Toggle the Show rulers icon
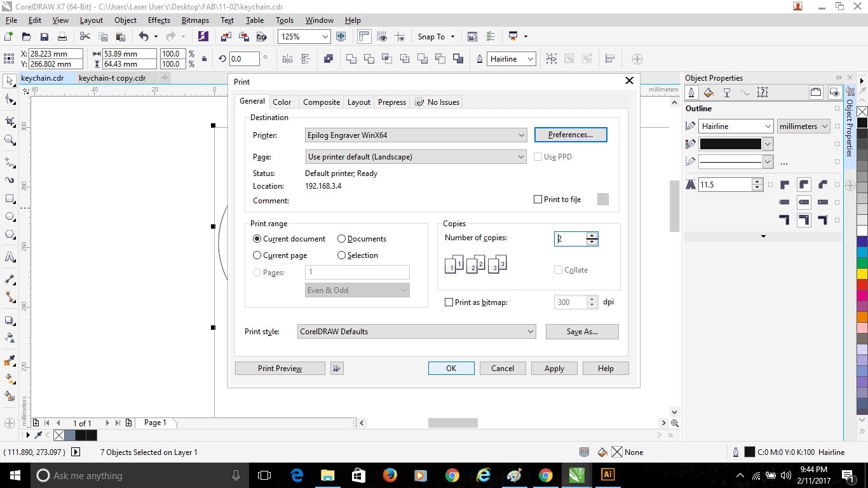This screenshot has width=868, height=488. [x=364, y=36]
